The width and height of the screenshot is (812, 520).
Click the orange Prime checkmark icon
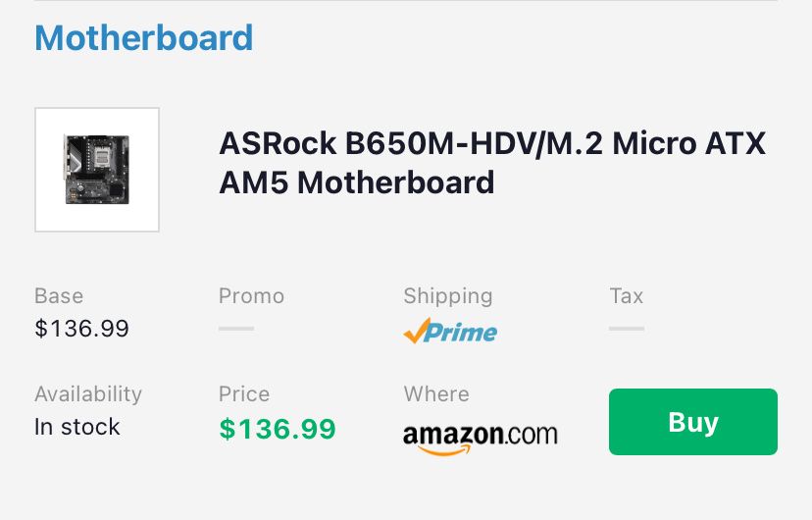pos(417,331)
